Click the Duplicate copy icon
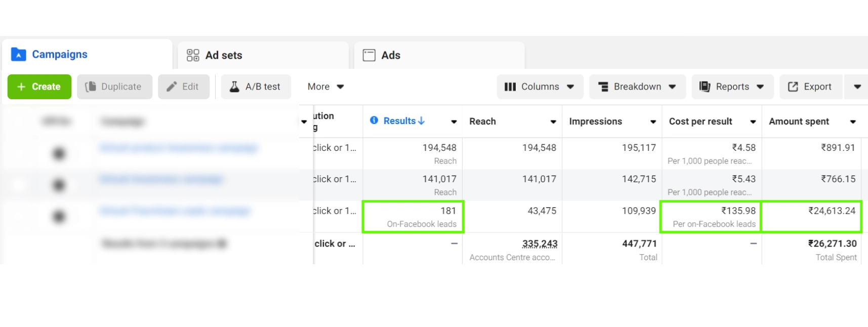Screen dimensions: 868x327 (91, 87)
